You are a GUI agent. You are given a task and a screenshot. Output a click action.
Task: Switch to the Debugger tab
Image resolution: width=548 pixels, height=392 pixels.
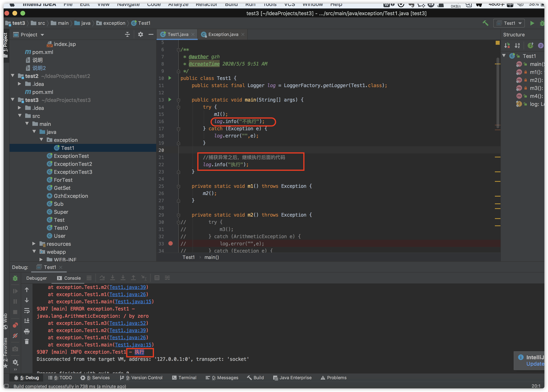[36, 278]
